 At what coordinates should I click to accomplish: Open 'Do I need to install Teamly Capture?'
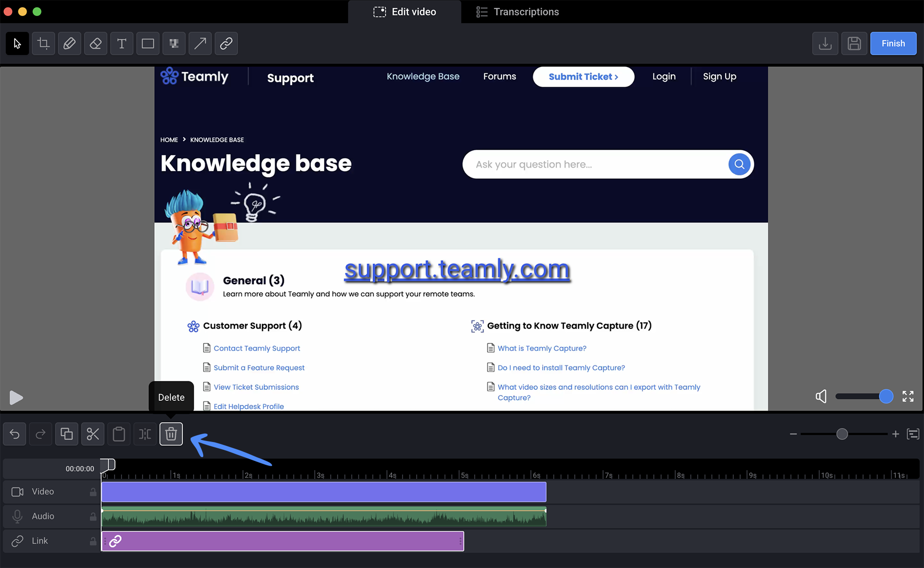pos(561,367)
